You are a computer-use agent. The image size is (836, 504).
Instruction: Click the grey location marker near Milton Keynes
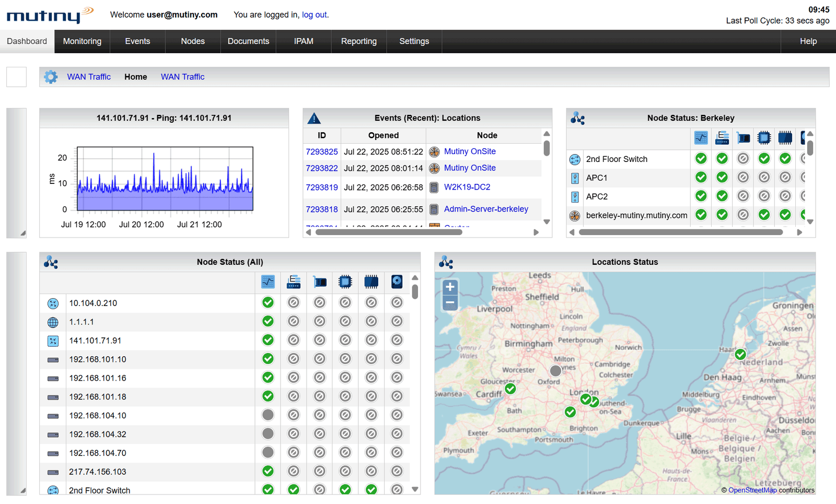[555, 371]
